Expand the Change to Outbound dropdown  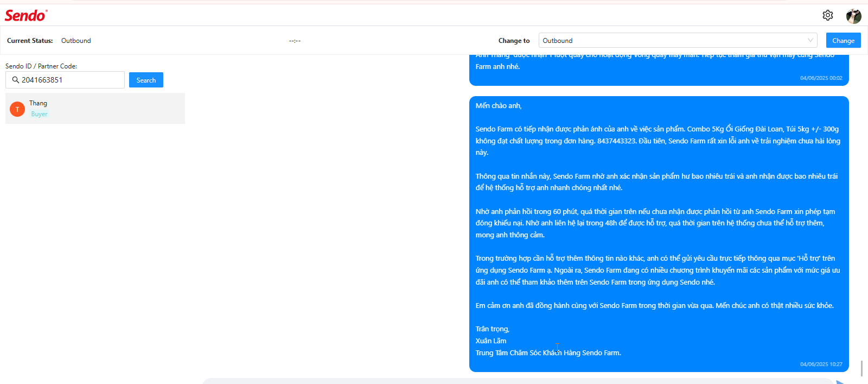point(678,40)
